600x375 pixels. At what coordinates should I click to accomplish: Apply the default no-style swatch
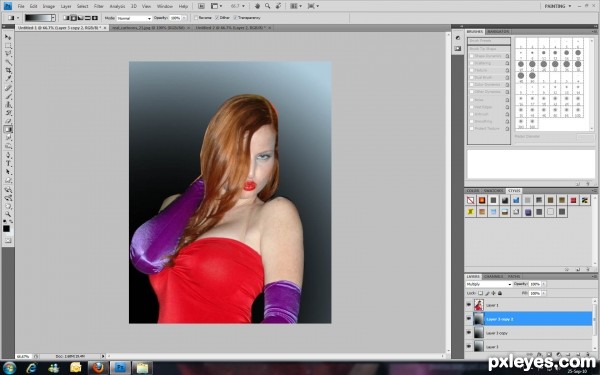click(x=471, y=200)
